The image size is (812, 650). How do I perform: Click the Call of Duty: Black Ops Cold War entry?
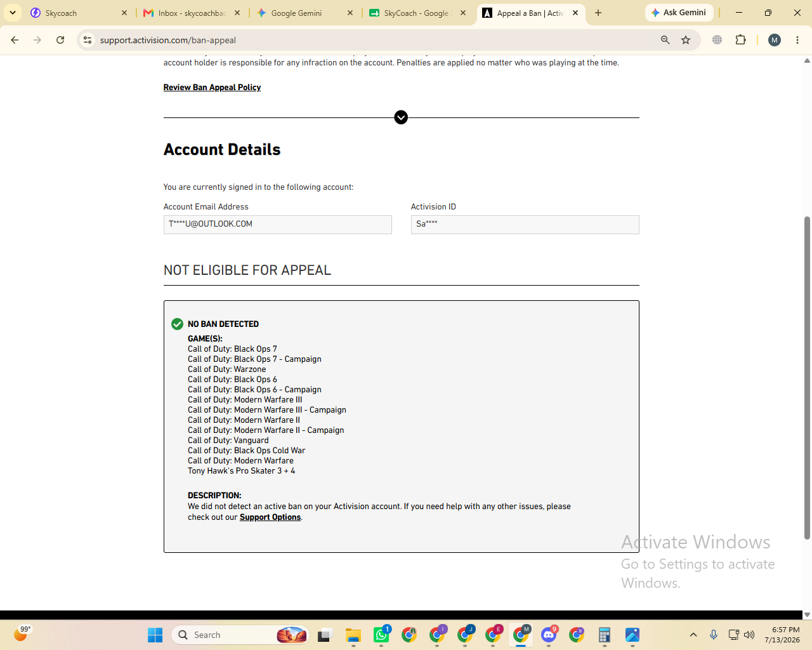[x=247, y=451]
